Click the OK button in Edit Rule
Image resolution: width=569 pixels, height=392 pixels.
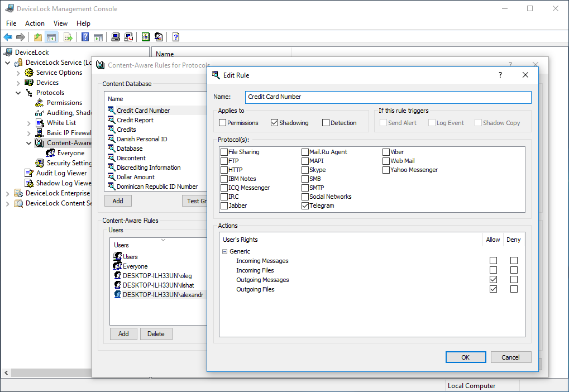(465, 357)
